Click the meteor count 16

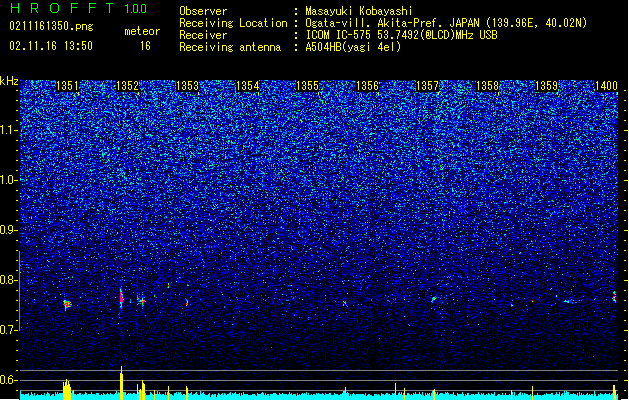(x=145, y=46)
